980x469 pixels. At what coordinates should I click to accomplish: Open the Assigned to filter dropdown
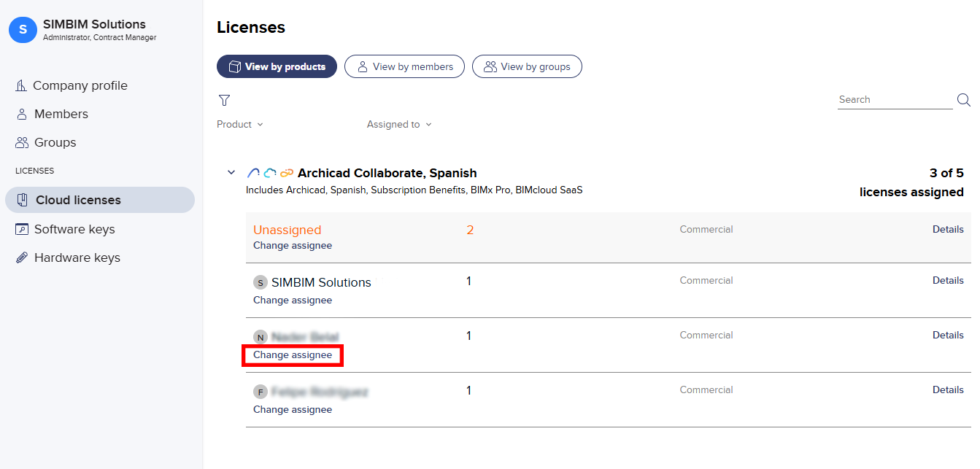(x=399, y=125)
